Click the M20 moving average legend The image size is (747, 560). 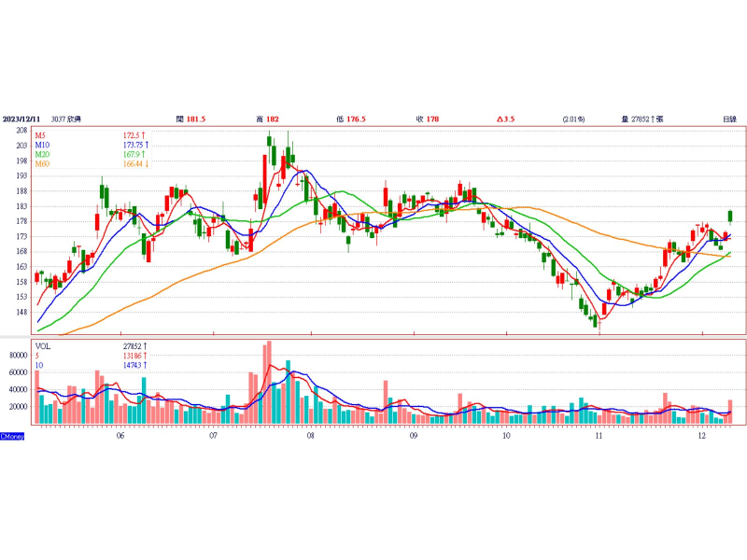click(42, 155)
